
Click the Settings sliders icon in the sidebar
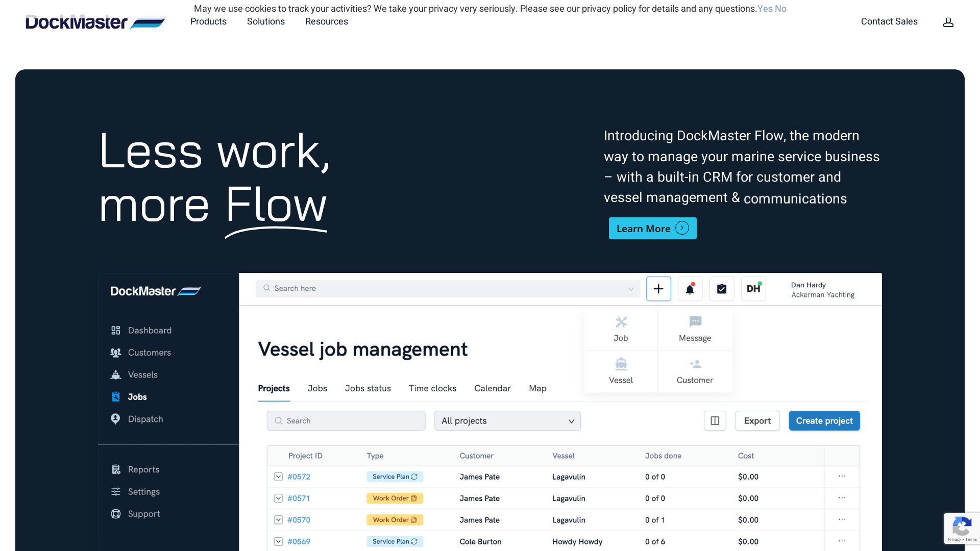[x=116, y=492]
